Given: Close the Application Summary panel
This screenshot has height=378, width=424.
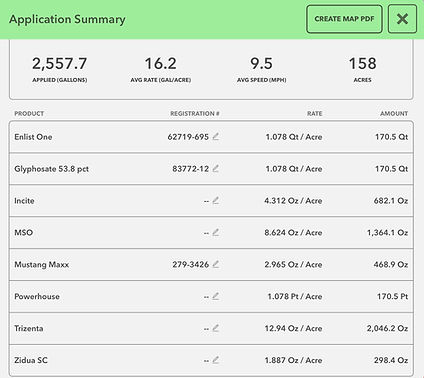Looking at the screenshot, I should pyautogui.click(x=402, y=19).
